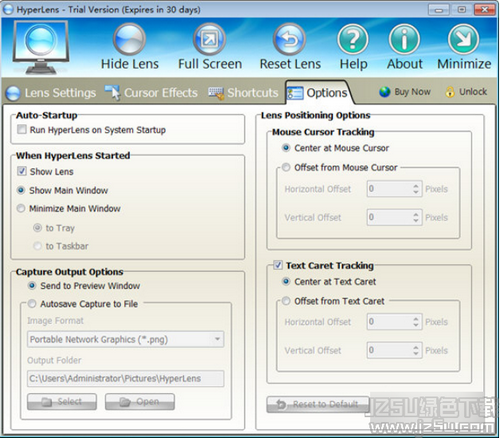Click the Reset to Default button

(x=318, y=404)
